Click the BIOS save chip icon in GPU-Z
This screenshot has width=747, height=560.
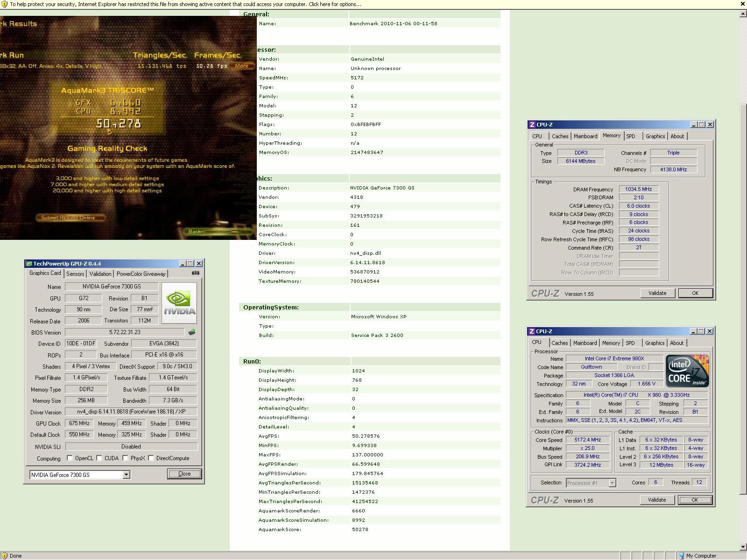click(x=191, y=332)
